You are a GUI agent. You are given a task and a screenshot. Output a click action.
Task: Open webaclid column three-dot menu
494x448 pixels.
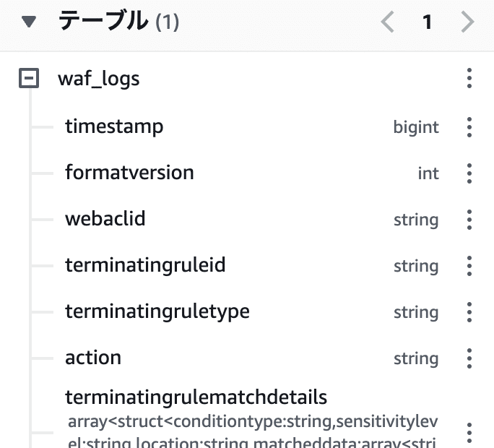pyautogui.click(x=469, y=220)
